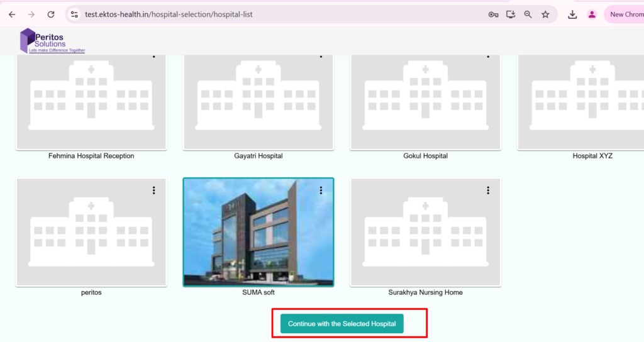
Task: Click the Peritos Solutions logo
Action: [52, 41]
